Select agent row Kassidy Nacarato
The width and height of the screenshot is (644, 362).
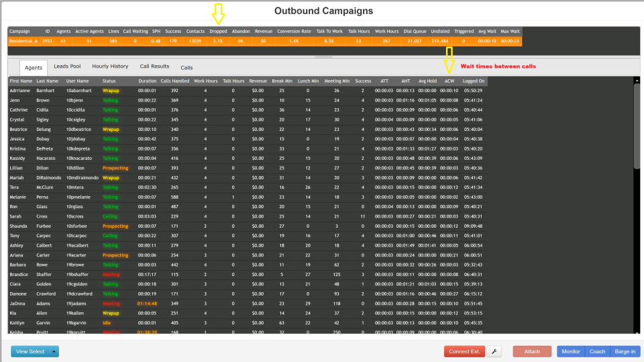coord(248,159)
